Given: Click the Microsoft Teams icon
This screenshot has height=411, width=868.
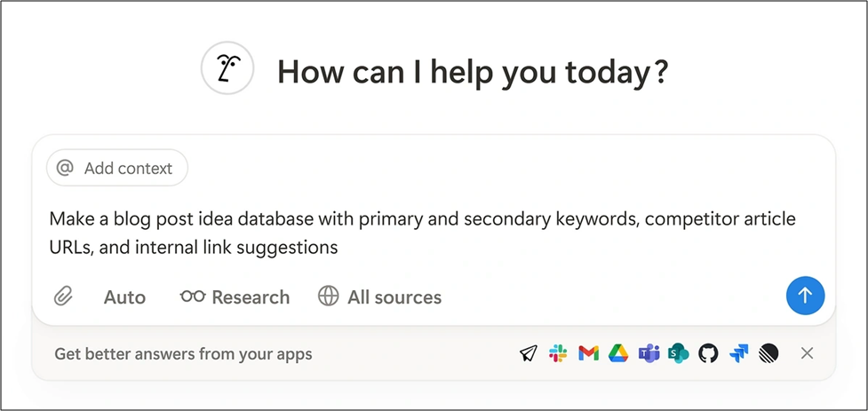Looking at the screenshot, I should (649, 354).
